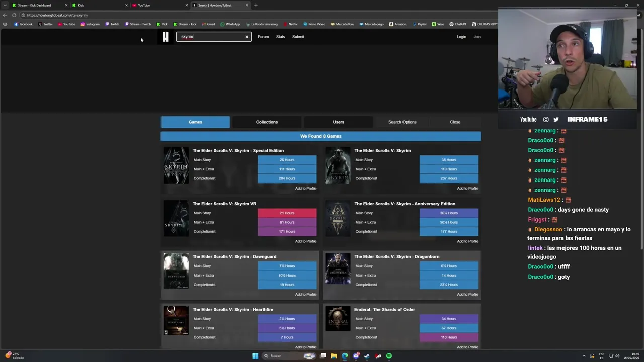
Task: Add Skyrim VR to profile
Action: click(x=306, y=241)
